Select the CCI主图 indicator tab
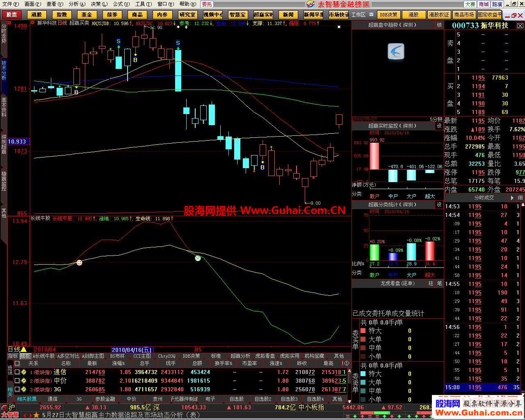 click(142, 356)
